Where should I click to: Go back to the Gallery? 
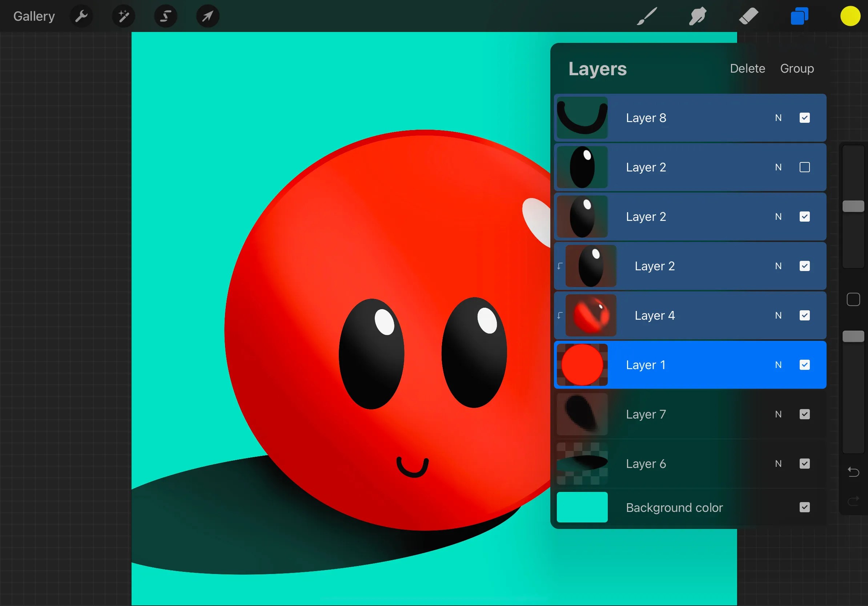click(34, 16)
